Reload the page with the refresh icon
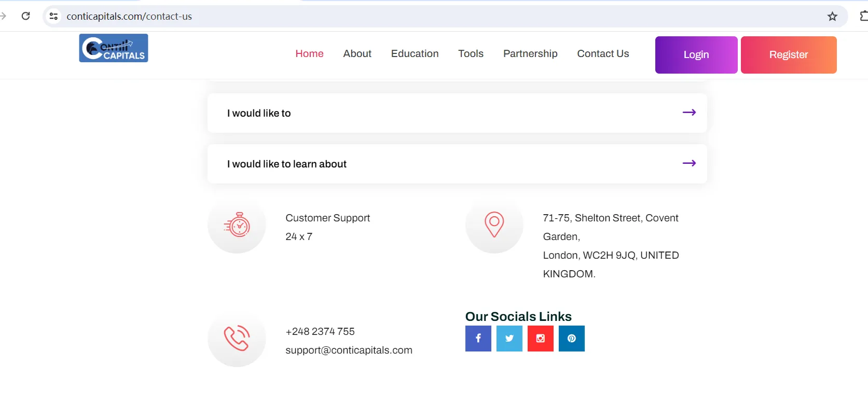Screen dimensions: 868x408 click(25, 16)
